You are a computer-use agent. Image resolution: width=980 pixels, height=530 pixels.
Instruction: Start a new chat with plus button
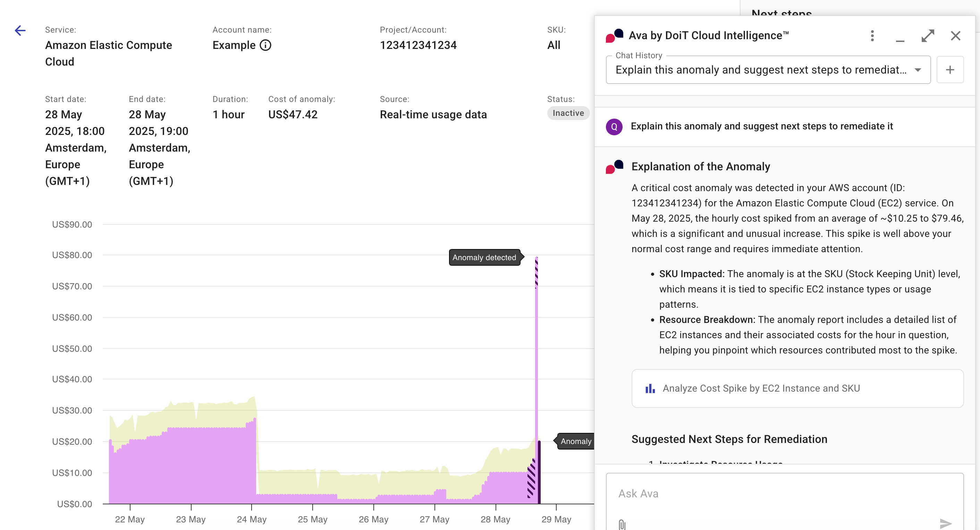click(x=949, y=70)
